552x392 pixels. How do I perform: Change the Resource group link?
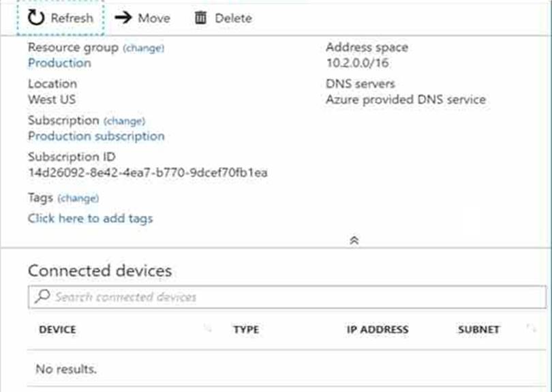point(143,48)
